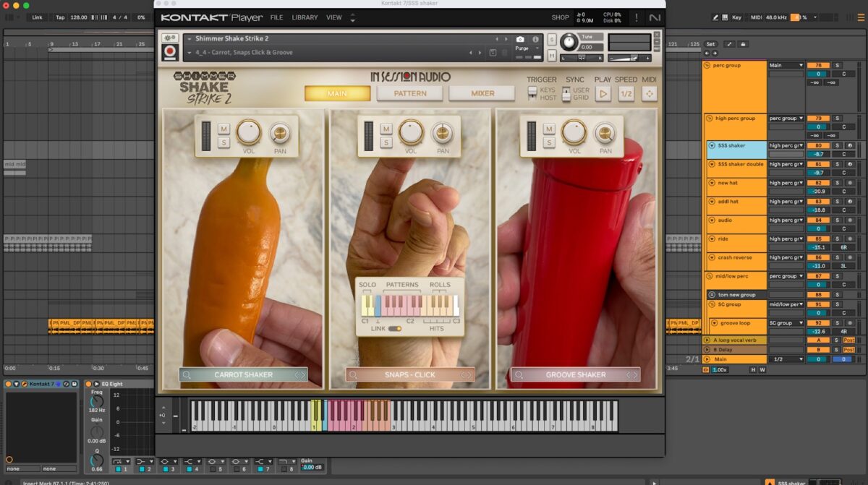This screenshot has width=868, height=485.
Task: Switch to the PATTERN tab
Action: click(410, 93)
